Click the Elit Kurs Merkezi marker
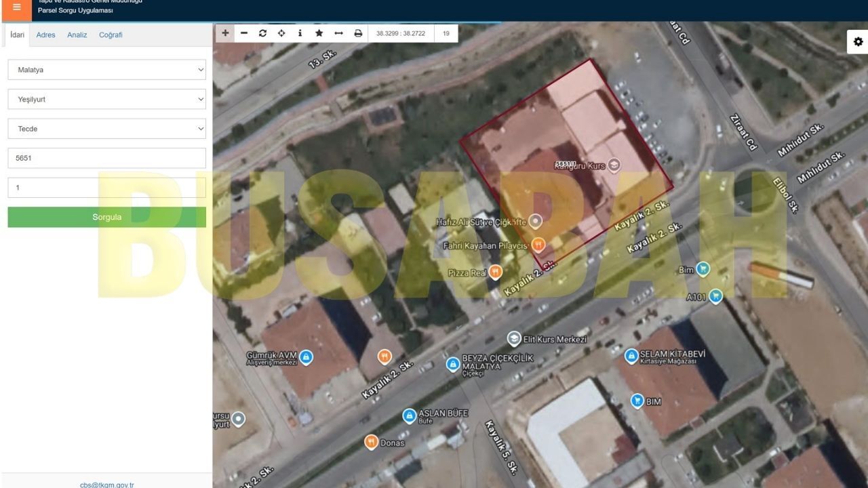 coord(514,338)
